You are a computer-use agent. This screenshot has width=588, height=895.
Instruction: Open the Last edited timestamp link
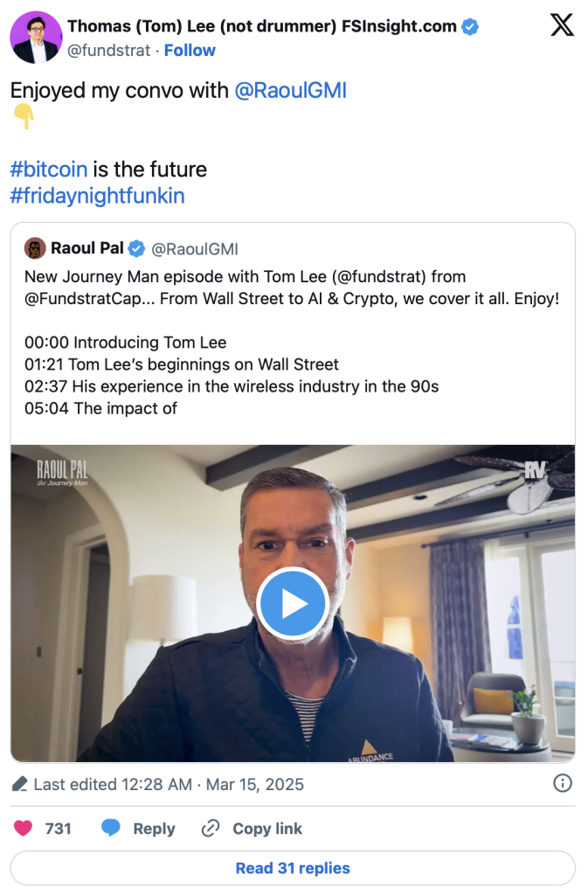(x=169, y=784)
